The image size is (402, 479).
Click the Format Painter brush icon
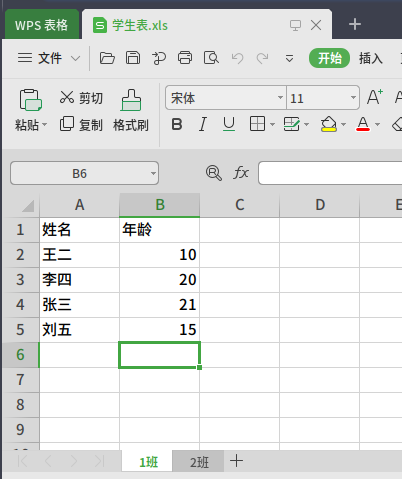[131, 100]
